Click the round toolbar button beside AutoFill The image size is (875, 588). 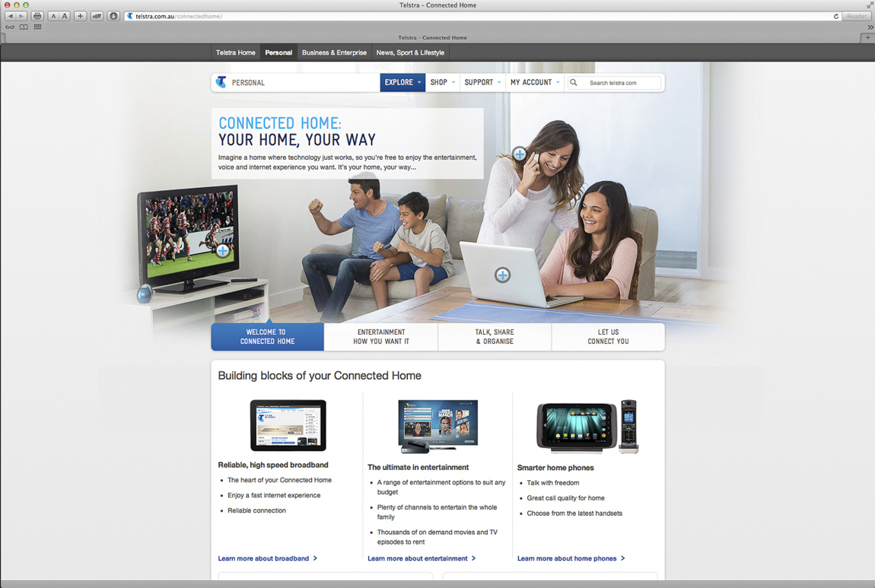(x=113, y=16)
